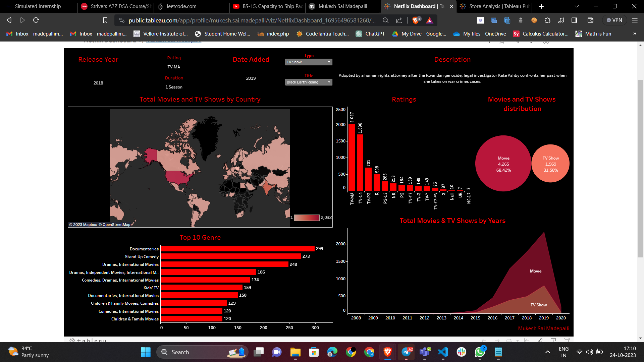Viewport: 644px width, 362px height.
Task: Open the ChatGPT bookmark
Action: pos(370,34)
